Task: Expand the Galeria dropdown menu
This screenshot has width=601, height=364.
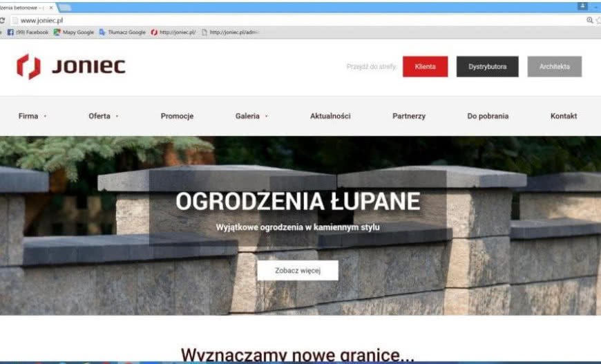Action: click(251, 116)
